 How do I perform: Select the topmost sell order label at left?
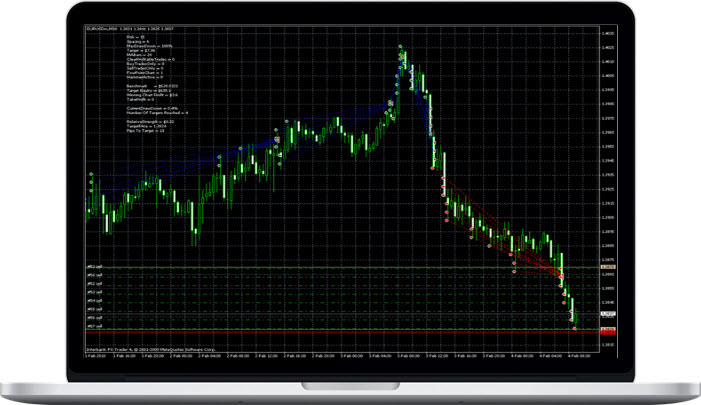click(x=93, y=267)
